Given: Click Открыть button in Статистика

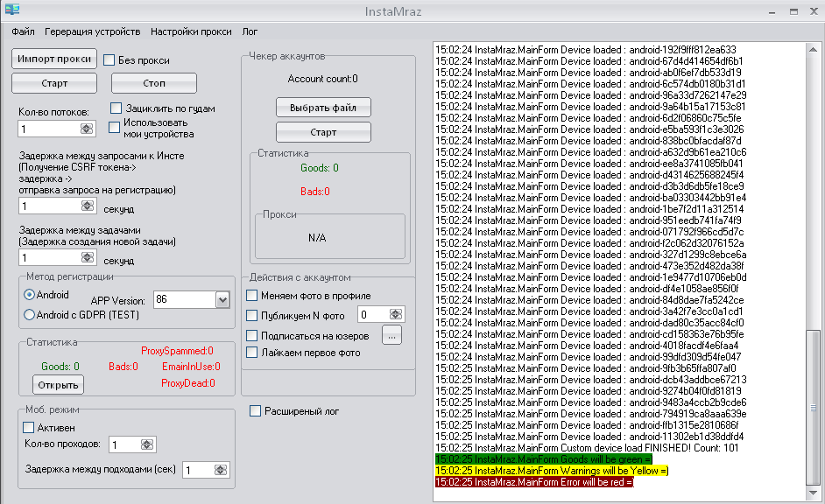Looking at the screenshot, I should pyautogui.click(x=58, y=385).
